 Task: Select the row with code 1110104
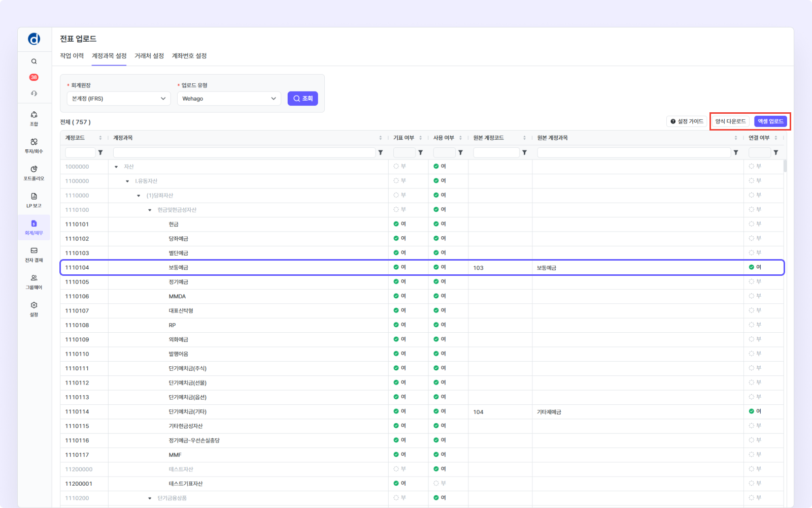[422, 268]
